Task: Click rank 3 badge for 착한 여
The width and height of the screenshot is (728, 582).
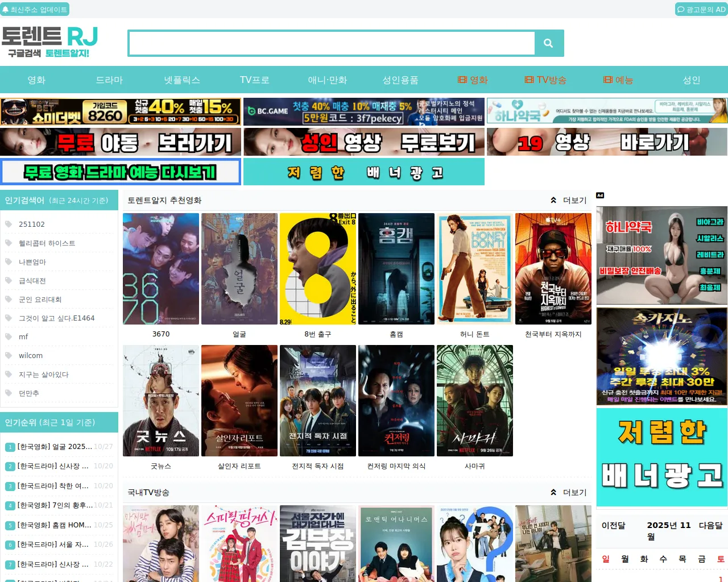Action: [x=10, y=487]
